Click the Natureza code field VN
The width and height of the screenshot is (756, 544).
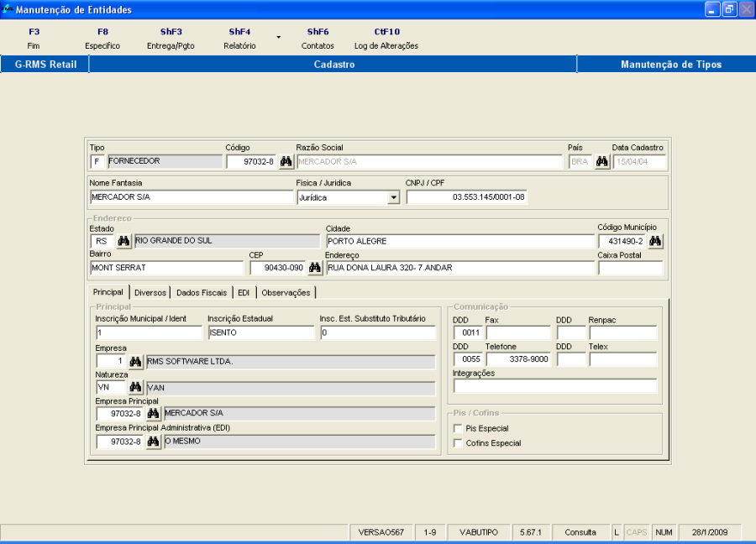(111, 387)
